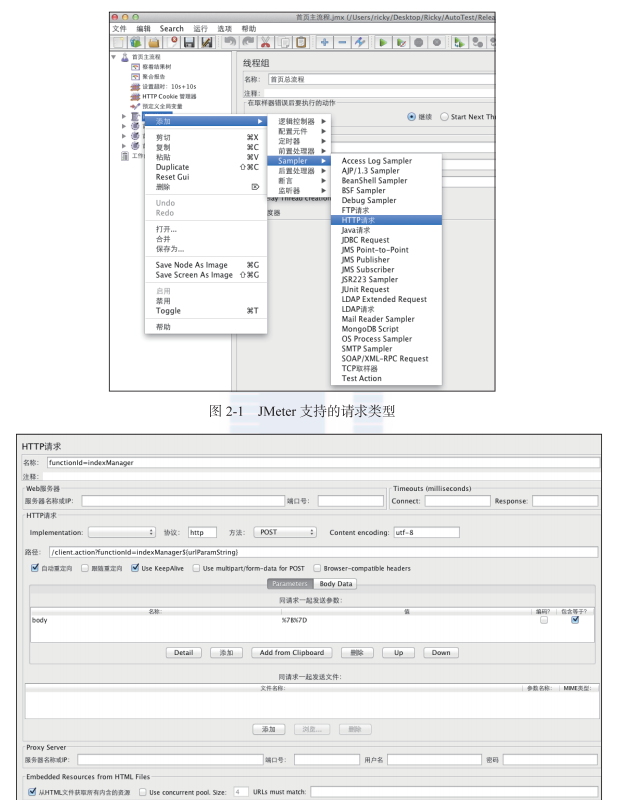Select the view results tree listener node

tap(151, 67)
